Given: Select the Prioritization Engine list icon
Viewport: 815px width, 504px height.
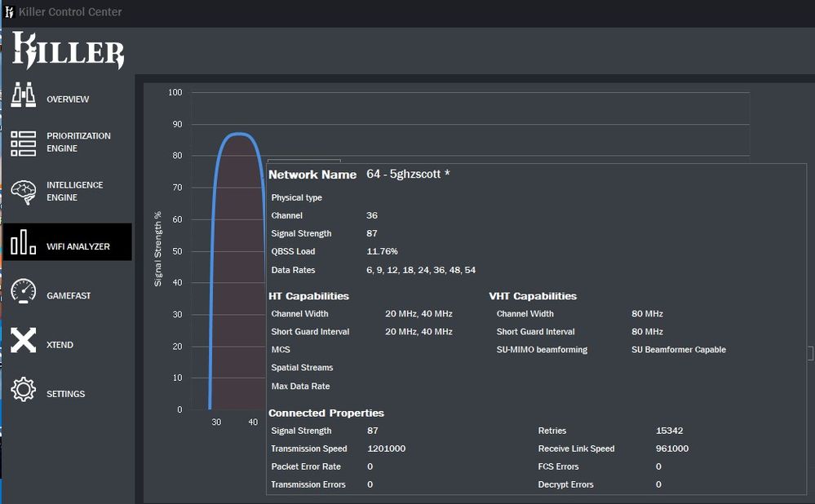Looking at the screenshot, I should point(24,143).
